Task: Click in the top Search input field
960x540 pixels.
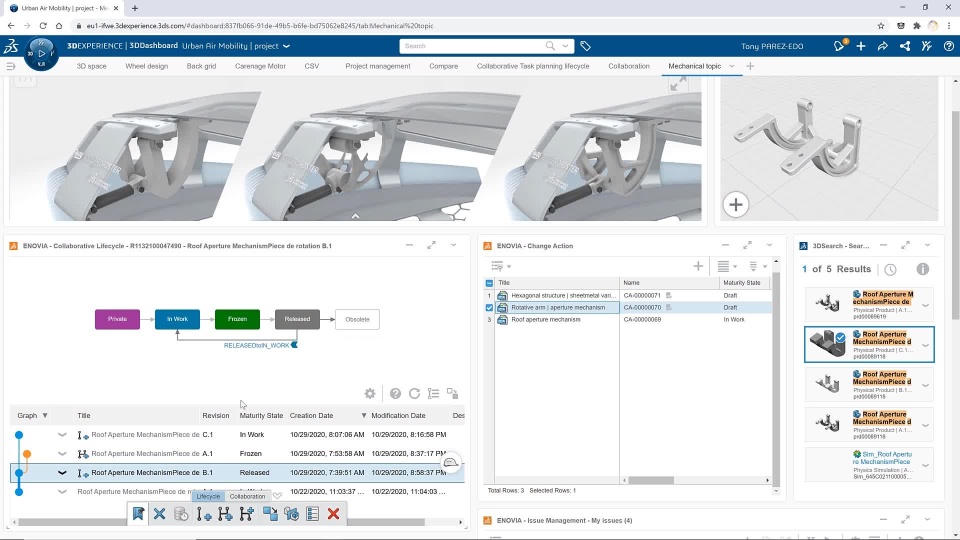Action: [x=473, y=46]
